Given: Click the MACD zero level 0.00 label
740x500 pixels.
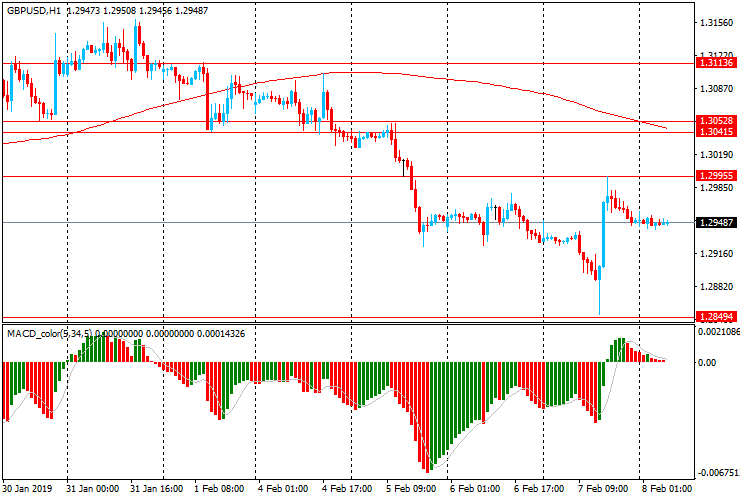Looking at the screenshot, I should pyautogui.click(x=706, y=362).
